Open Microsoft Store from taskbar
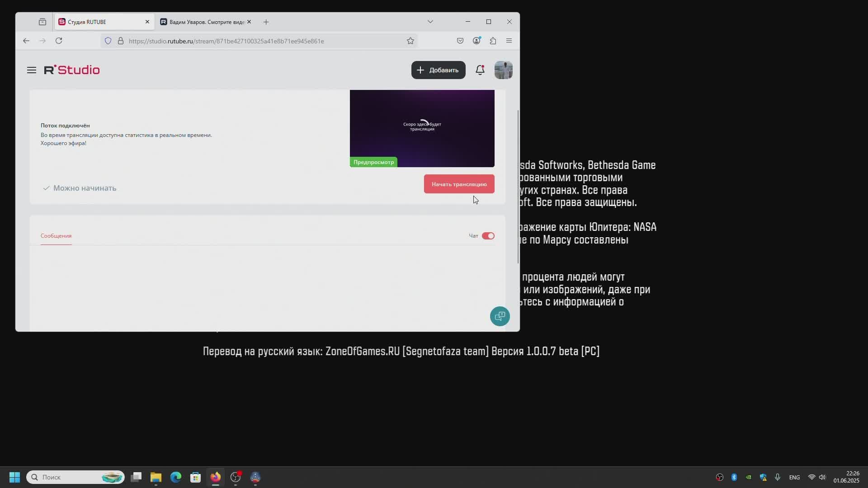 (196, 477)
